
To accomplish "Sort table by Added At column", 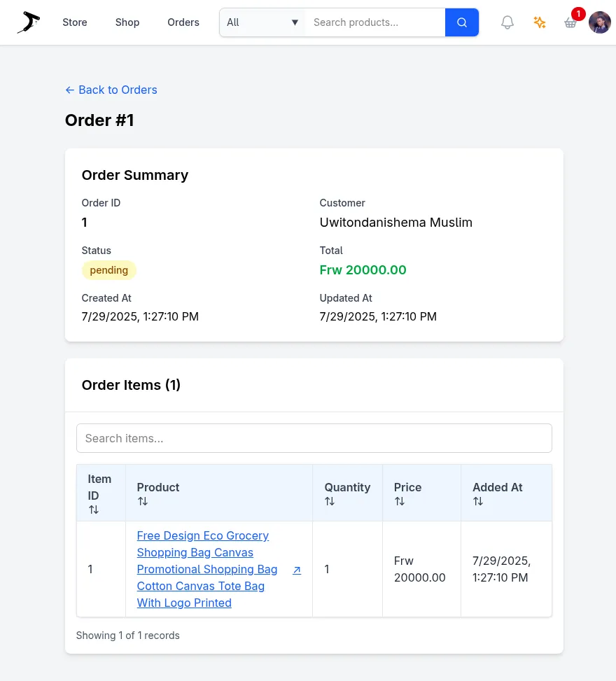I will tap(478, 502).
